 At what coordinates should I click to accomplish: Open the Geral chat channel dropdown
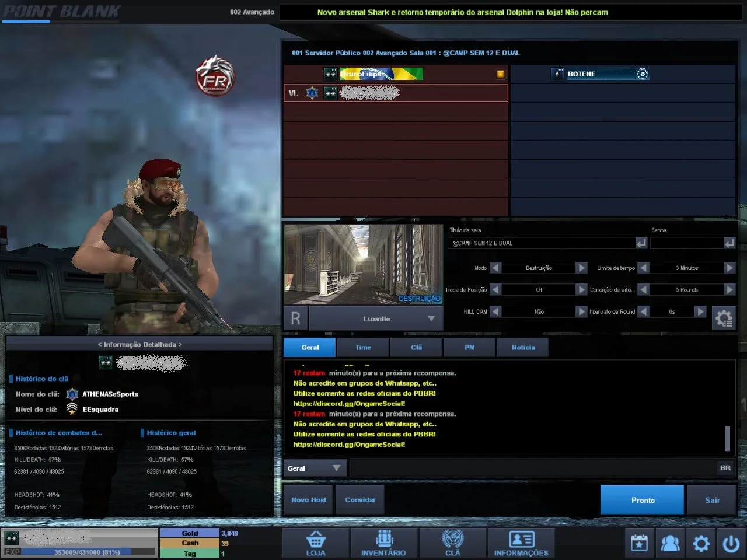tap(315, 468)
